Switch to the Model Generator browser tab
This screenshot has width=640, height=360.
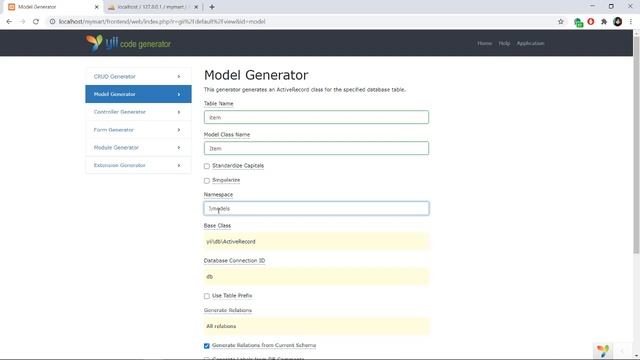[52, 7]
